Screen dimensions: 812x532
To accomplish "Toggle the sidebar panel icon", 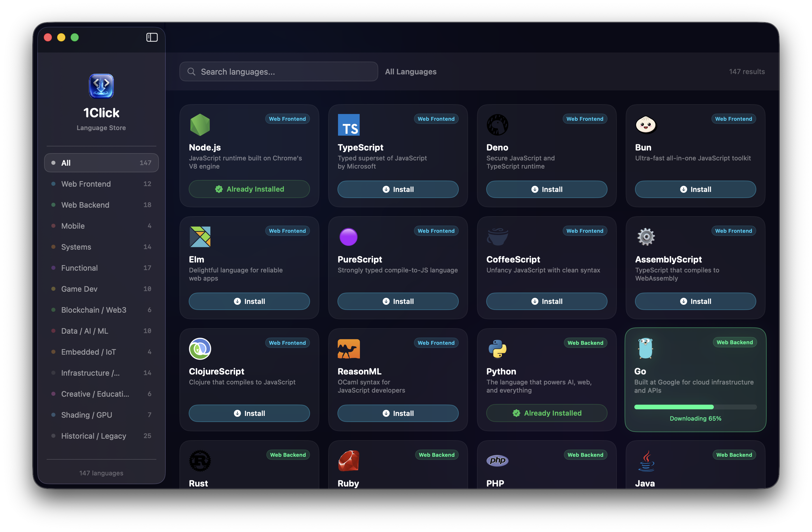I will pyautogui.click(x=152, y=37).
